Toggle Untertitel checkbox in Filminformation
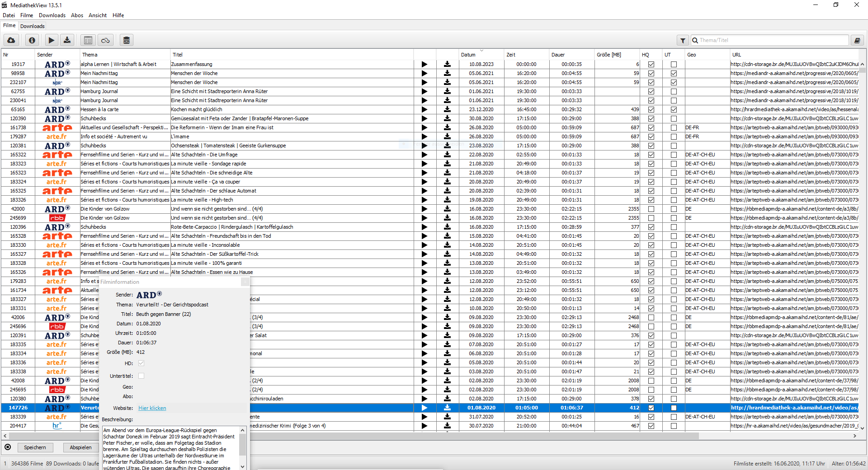The width and height of the screenshot is (868, 470). pos(141,376)
